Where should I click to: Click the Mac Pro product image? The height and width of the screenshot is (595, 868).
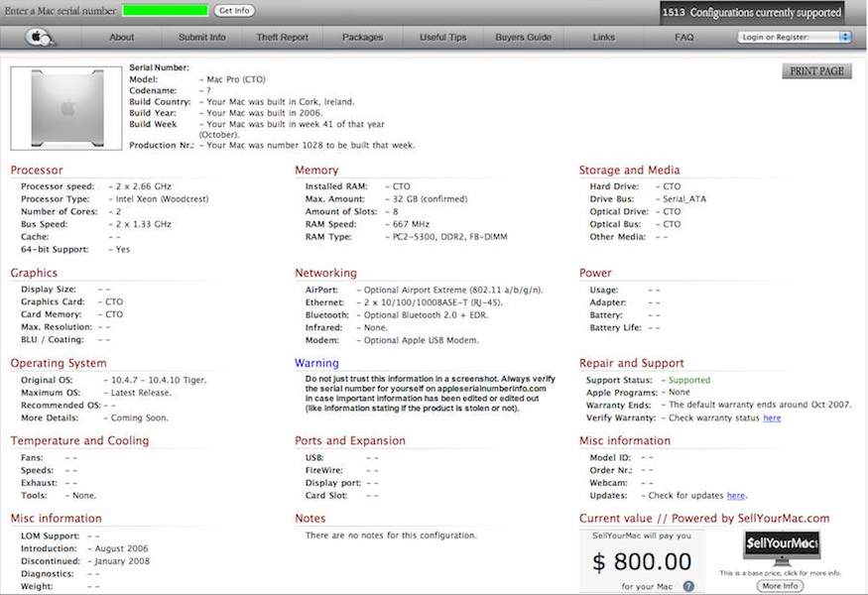coord(66,108)
